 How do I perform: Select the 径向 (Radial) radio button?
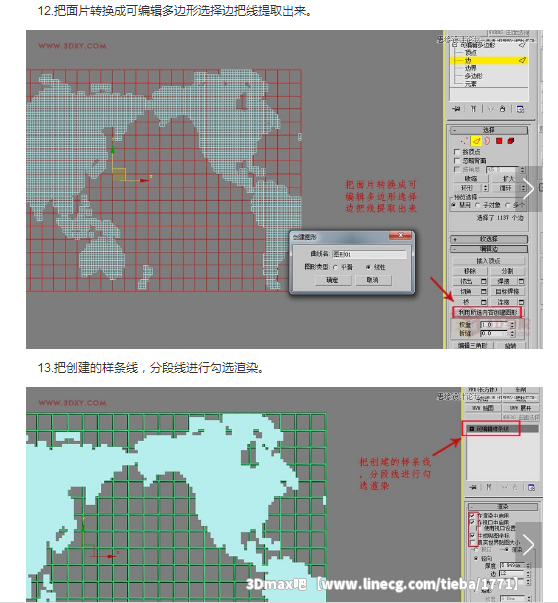477,558
